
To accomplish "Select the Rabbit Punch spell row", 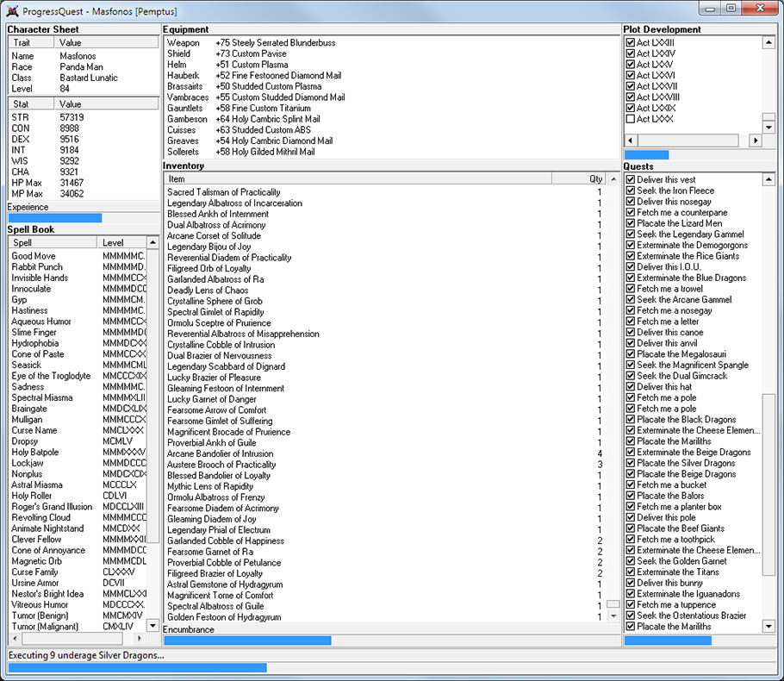I will pyautogui.click(x=37, y=266).
